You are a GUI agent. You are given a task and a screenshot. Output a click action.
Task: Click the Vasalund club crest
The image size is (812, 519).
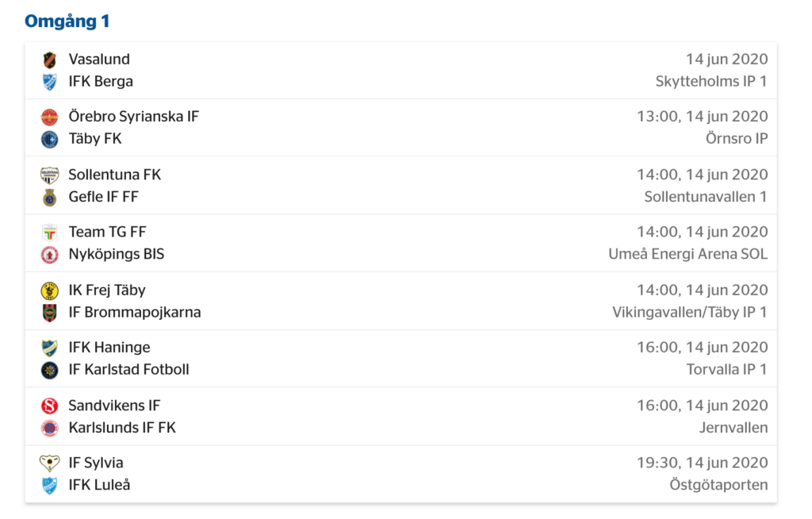[x=49, y=60]
